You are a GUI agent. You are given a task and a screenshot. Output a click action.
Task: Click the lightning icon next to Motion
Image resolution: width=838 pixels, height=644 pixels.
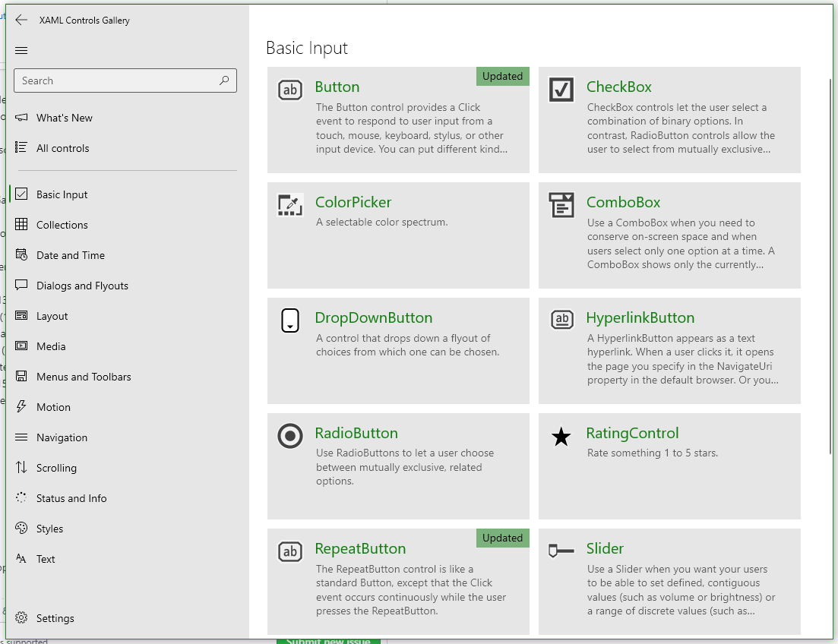point(21,407)
